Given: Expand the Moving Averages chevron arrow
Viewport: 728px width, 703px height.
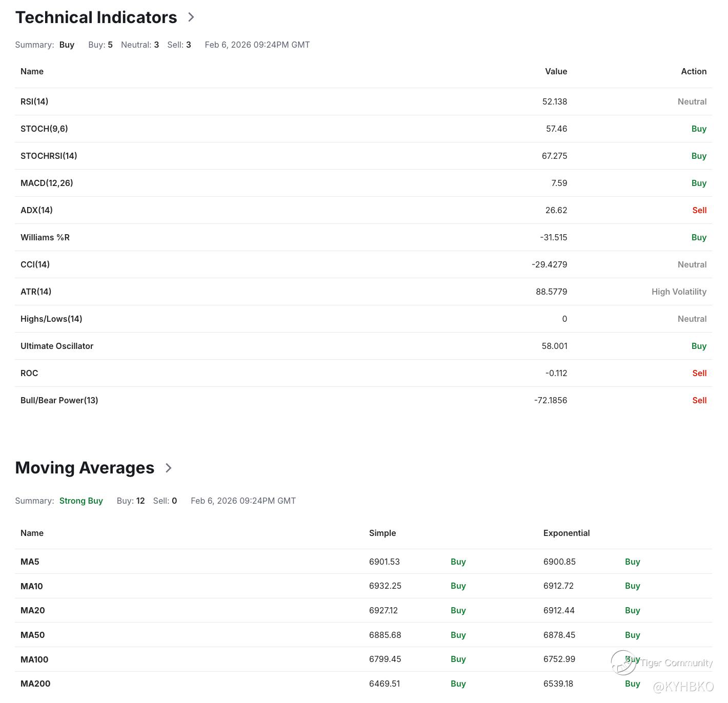Looking at the screenshot, I should [169, 468].
